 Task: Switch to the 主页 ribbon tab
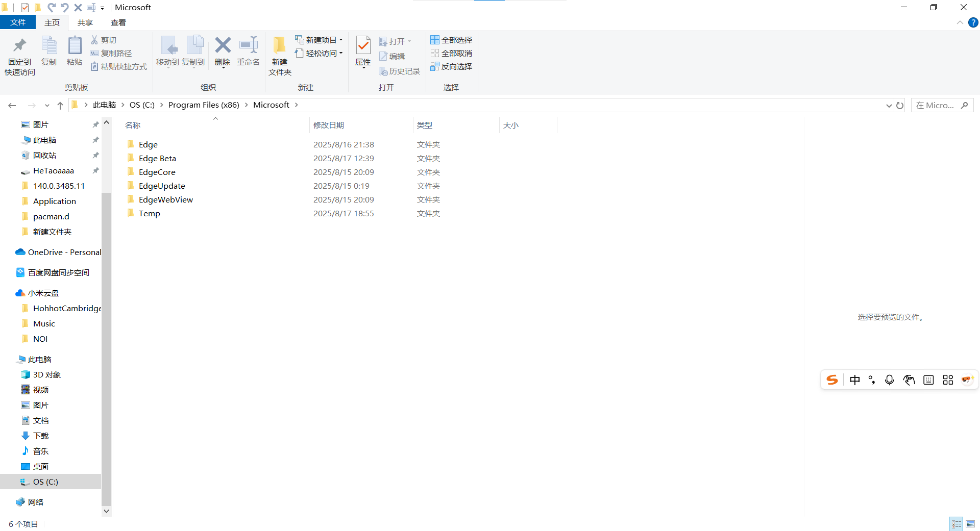(x=52, y=22)
